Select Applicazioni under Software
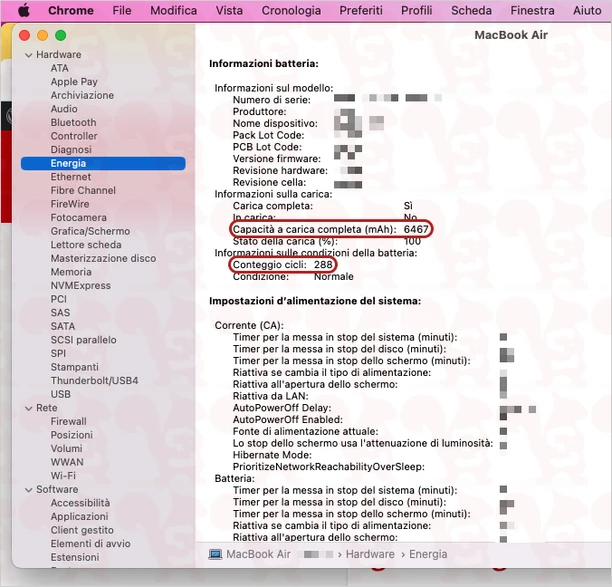The width and height of the screenshot is (612, 587). 80,517
